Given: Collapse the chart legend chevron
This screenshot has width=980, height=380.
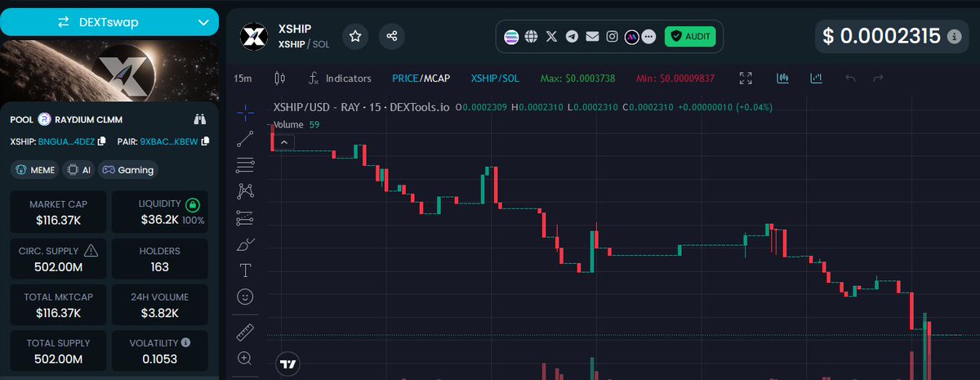Looking at the screenshot, I should click(283, 142).
